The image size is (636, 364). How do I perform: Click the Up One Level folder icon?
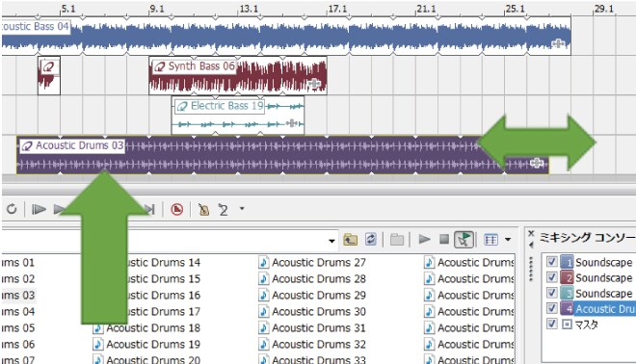click(350, 240)
